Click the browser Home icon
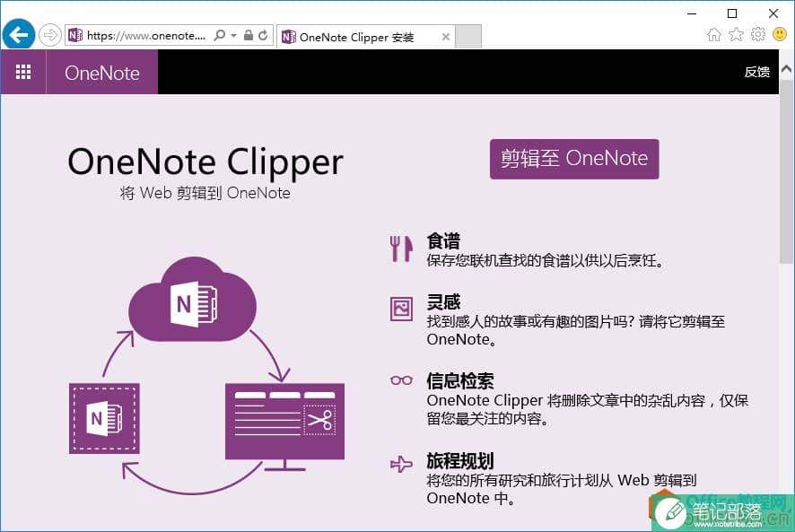The image size is (795, 532). tap(714, 34)
